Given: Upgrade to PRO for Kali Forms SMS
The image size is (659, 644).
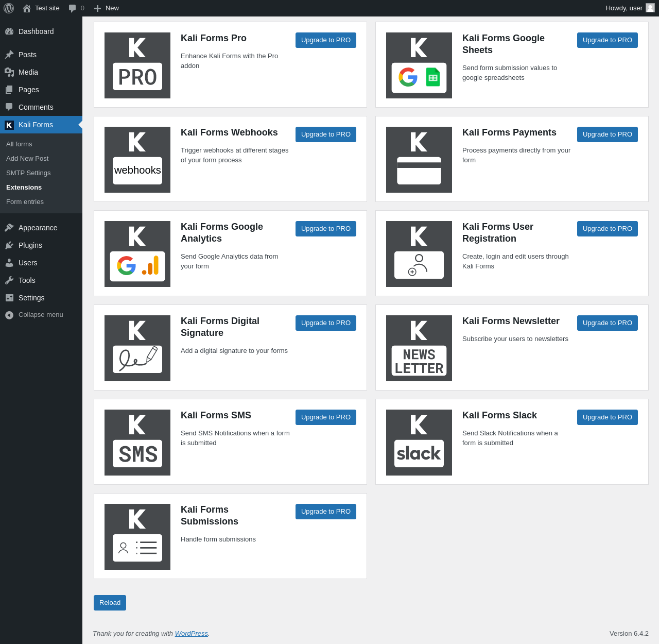Looking at the screenshot, I should pos(326,417).
